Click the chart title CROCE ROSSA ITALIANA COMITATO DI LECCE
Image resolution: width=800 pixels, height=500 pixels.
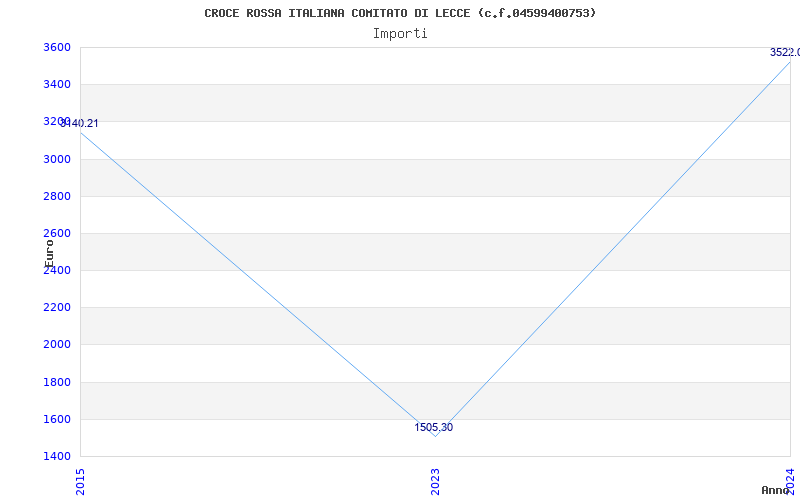[x=400, y=13]
